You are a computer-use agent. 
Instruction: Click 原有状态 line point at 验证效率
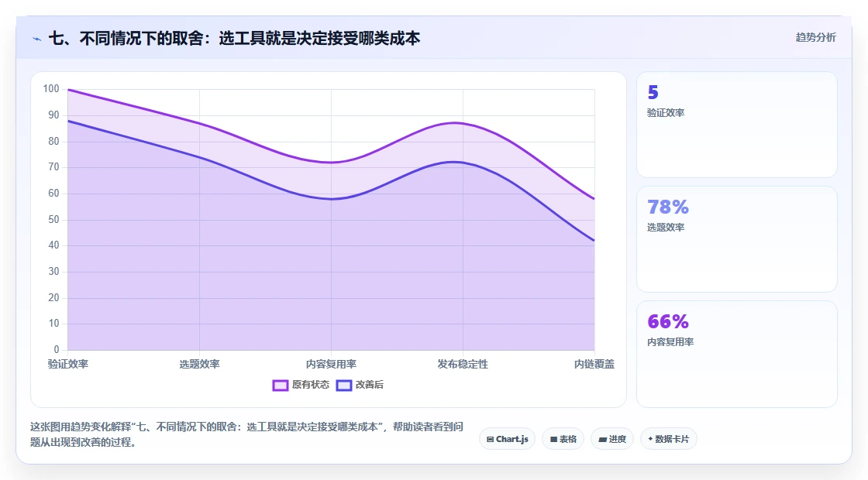(x=68, y=90)
